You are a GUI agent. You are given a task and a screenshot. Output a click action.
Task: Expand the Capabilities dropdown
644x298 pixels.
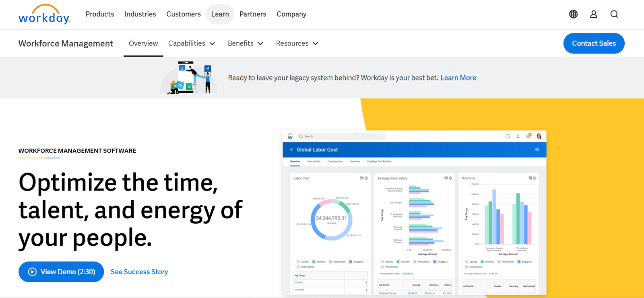pos(192,43)
